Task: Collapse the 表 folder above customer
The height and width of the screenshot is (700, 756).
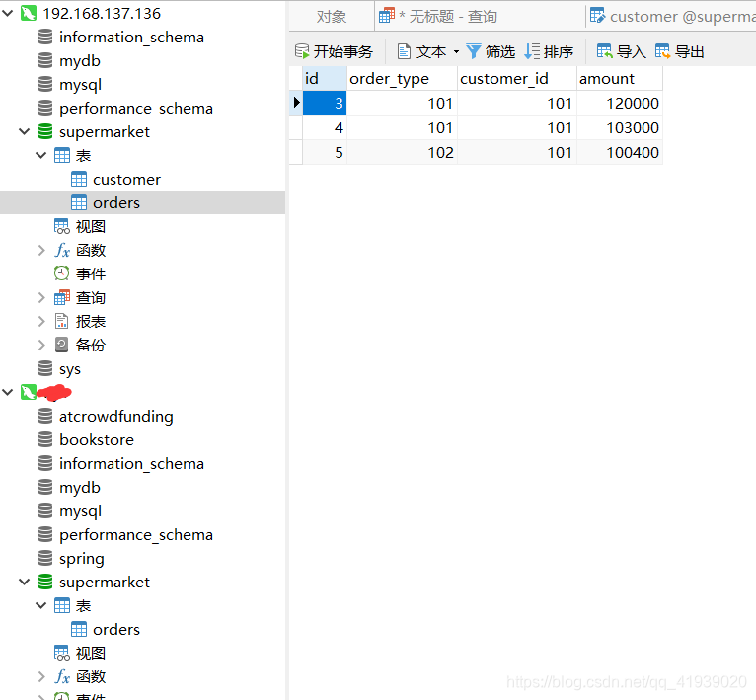Action: pos(41,155)
